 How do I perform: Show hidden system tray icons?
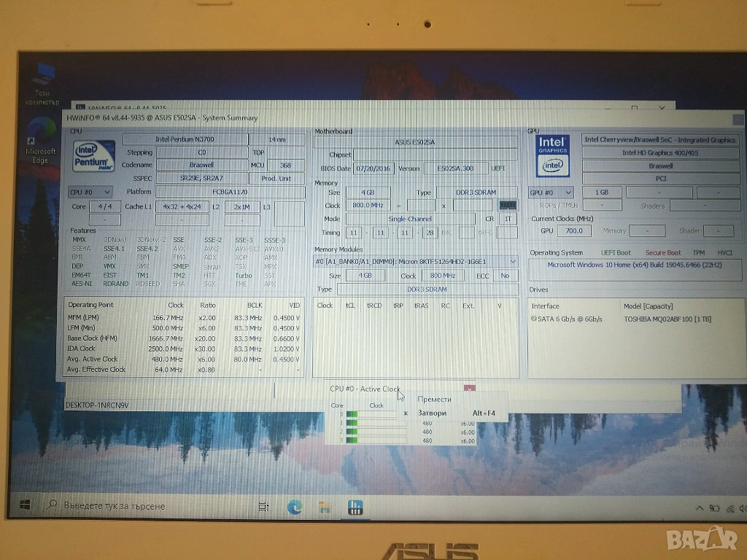coord(699,507)
